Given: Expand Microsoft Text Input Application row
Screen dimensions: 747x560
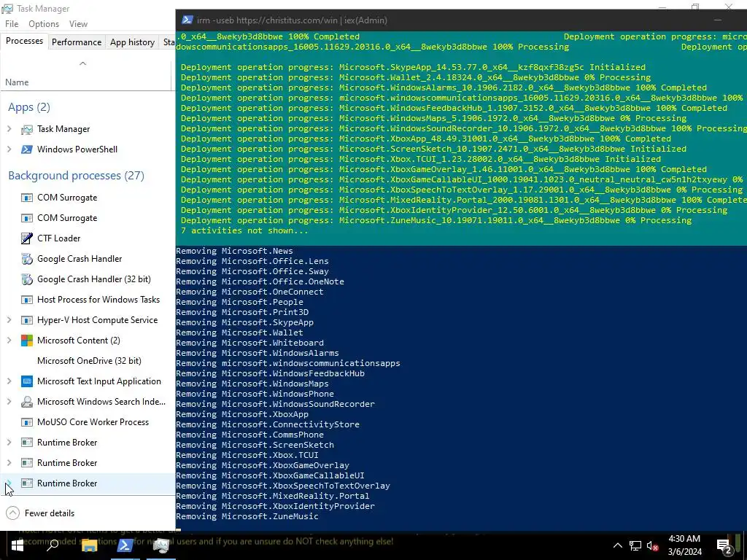Looking at the screenshot, I should 9,381.
